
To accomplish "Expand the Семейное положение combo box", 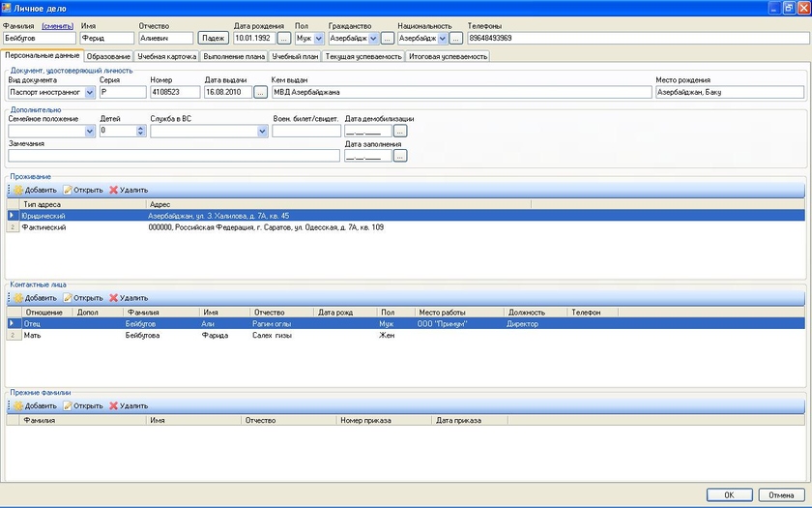I will click(90, 131).
